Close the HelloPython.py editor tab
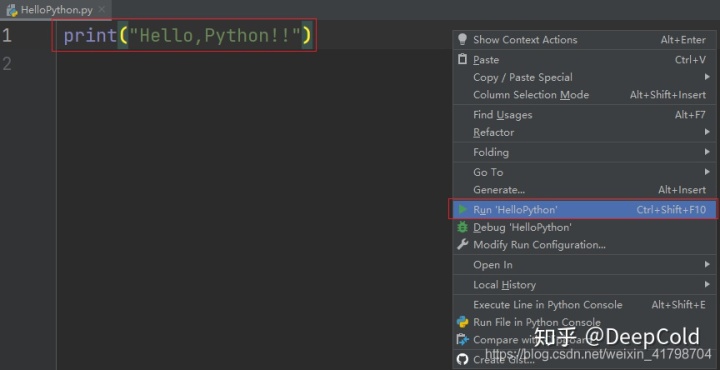Screen dimensions: 720x370 101,10
